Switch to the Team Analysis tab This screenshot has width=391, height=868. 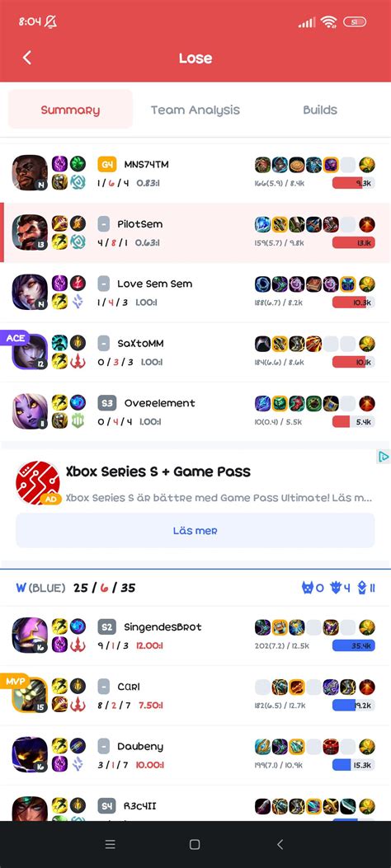click(195, 110)
